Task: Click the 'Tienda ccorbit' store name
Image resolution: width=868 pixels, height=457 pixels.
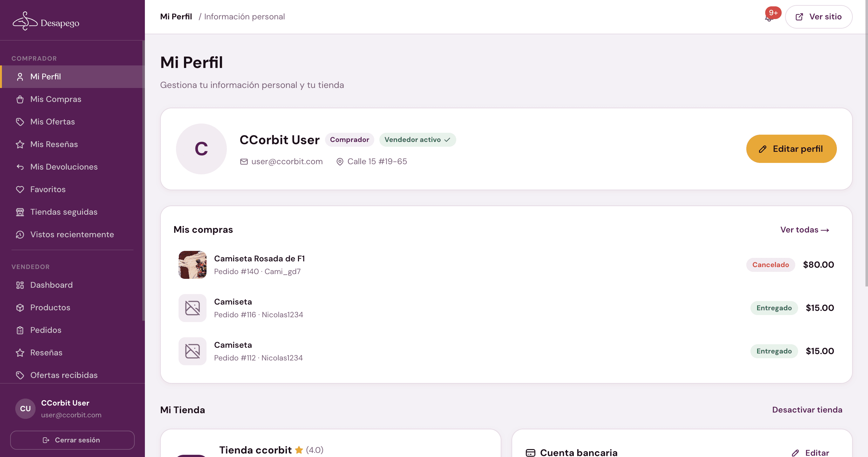Action: pos(255,450)
